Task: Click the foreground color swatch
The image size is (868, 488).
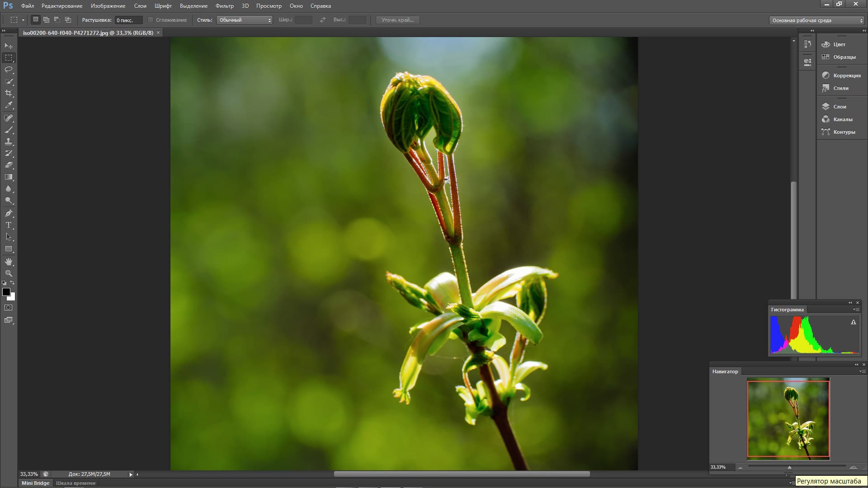Action: coord(6,292)
